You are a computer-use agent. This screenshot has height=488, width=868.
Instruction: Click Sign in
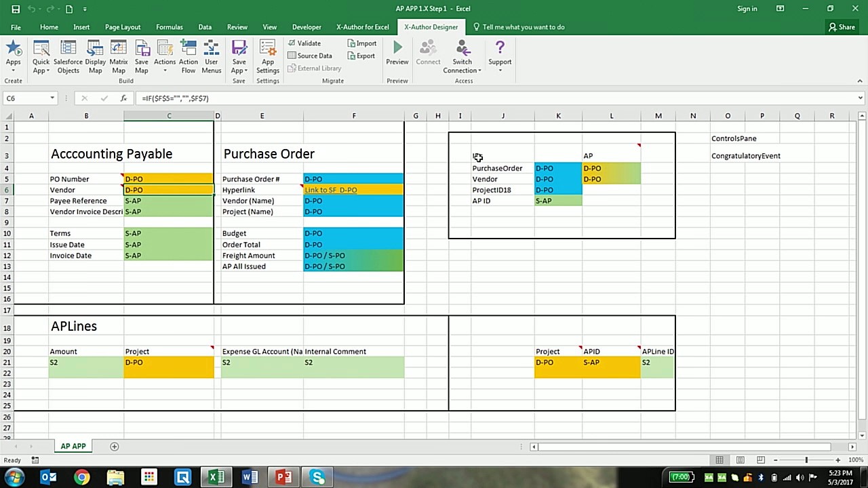pos(747,9)
